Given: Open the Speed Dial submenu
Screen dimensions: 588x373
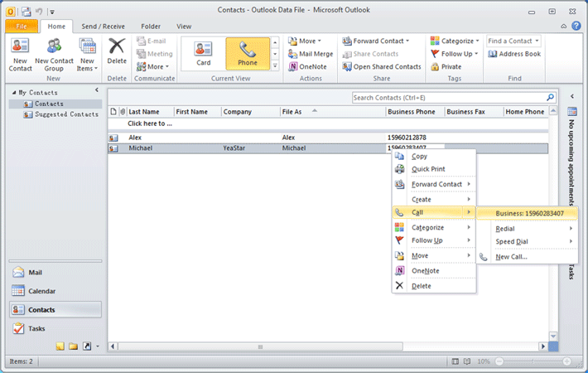Looking at the screenshot, I should (x=528, y=241).
